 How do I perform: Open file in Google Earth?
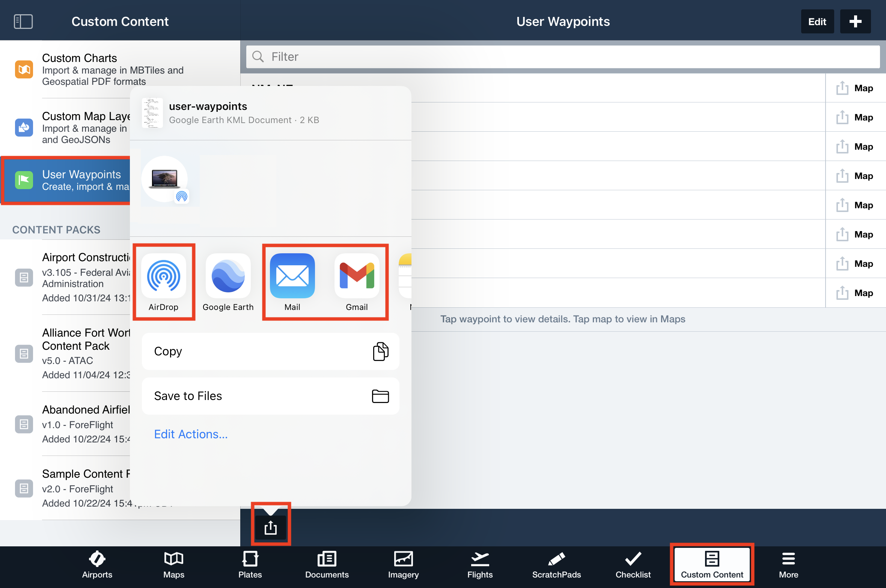(228, 276)
